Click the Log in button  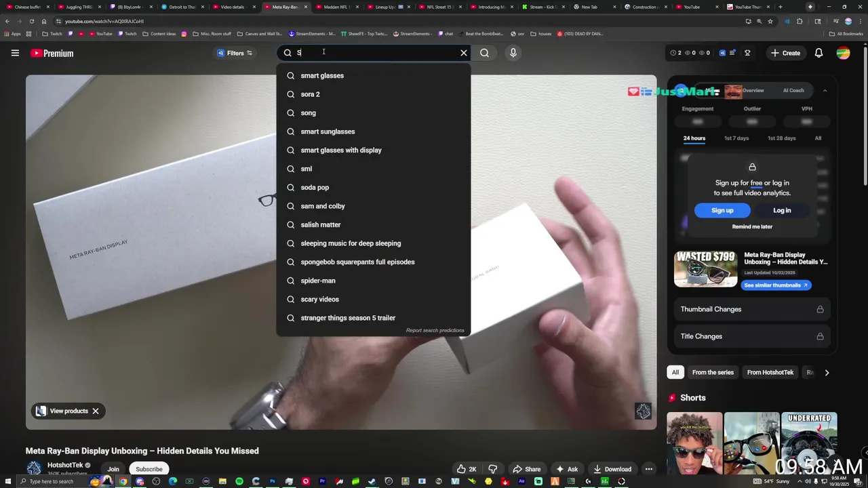pos(782,210)
